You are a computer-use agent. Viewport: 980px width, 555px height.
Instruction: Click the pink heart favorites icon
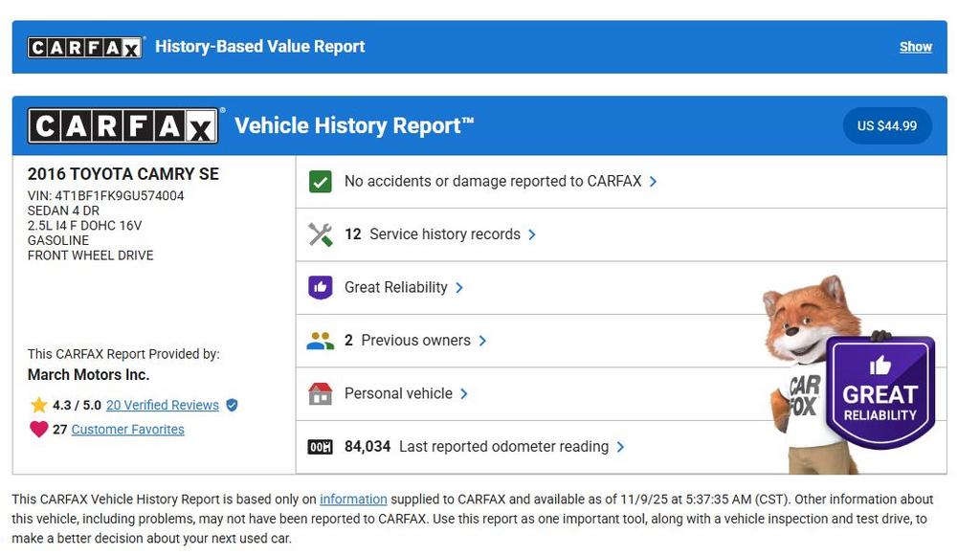coord(38,430)
